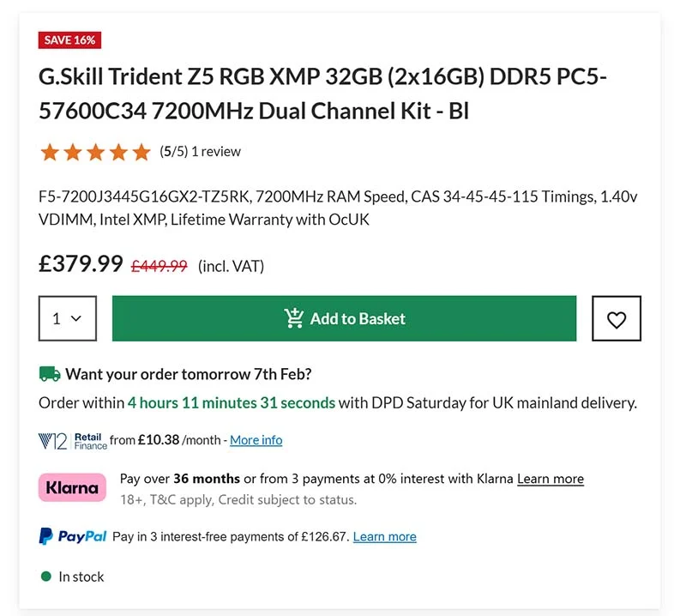The height and width of the screenshot is (616, 674).
Task: Click the SAVE 16% red badge
Action: pos(70,40)
